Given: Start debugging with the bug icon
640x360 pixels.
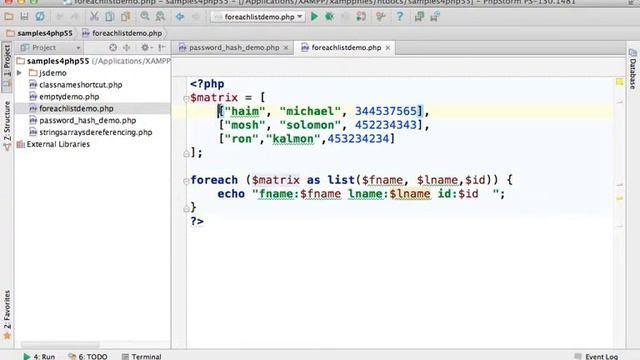Looking at the screenshot, I should 329,17.
